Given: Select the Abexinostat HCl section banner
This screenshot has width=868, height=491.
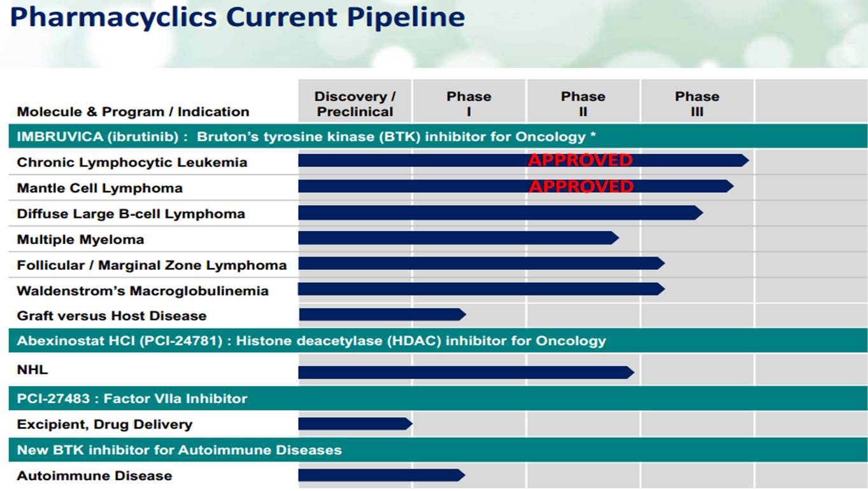Looking at the screenshot, I should coord(311,341).
